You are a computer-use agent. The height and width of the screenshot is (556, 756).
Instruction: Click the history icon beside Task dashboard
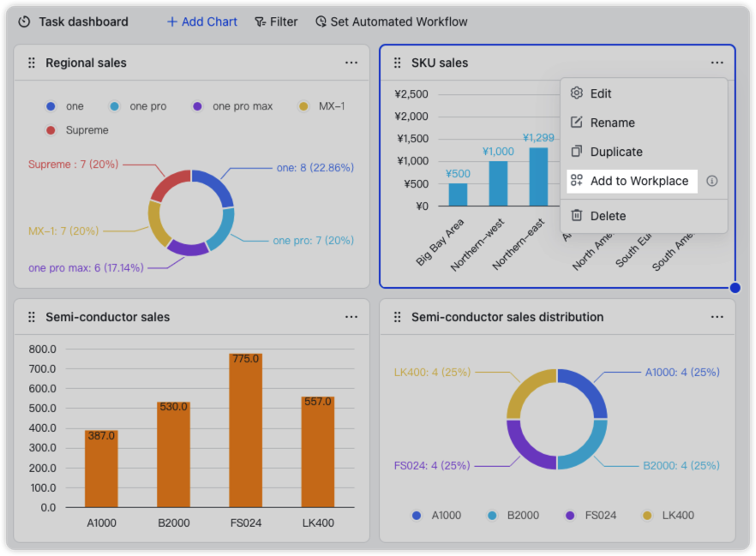click(24, 21)
